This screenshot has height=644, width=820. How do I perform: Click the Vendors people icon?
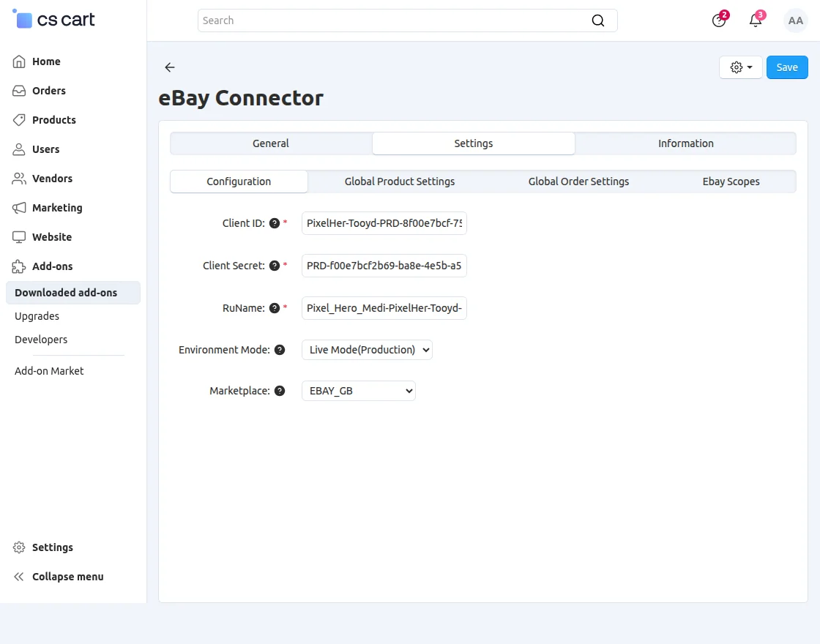coord(19,179)
